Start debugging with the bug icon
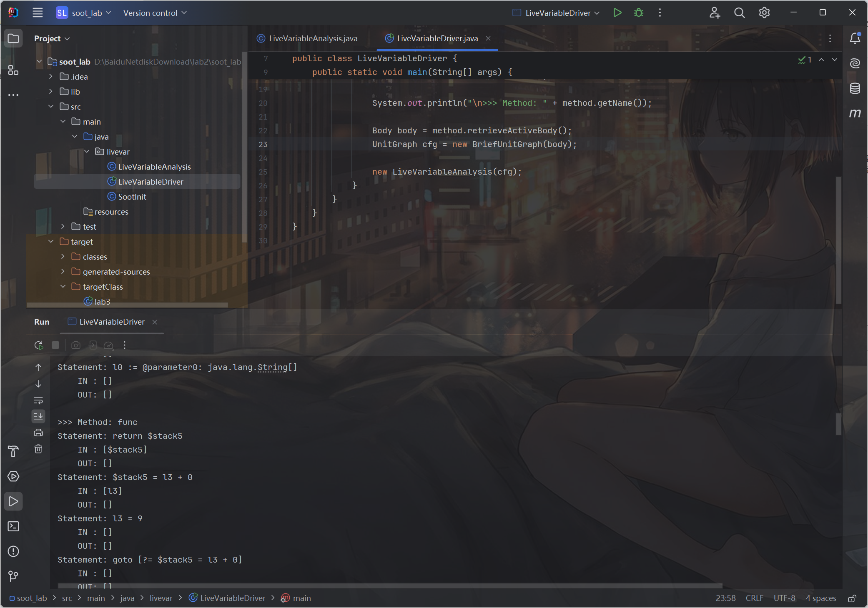Viewport: 868px width, 608px height. (638, 13)
